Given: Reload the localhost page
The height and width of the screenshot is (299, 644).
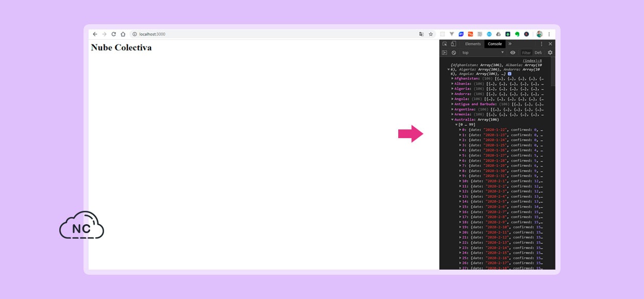Looking at the screenshot, I should coord(113,34).
